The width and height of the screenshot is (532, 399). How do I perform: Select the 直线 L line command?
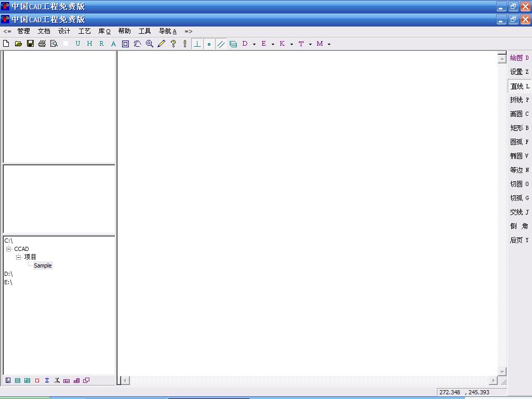click(x=520, y=86)
